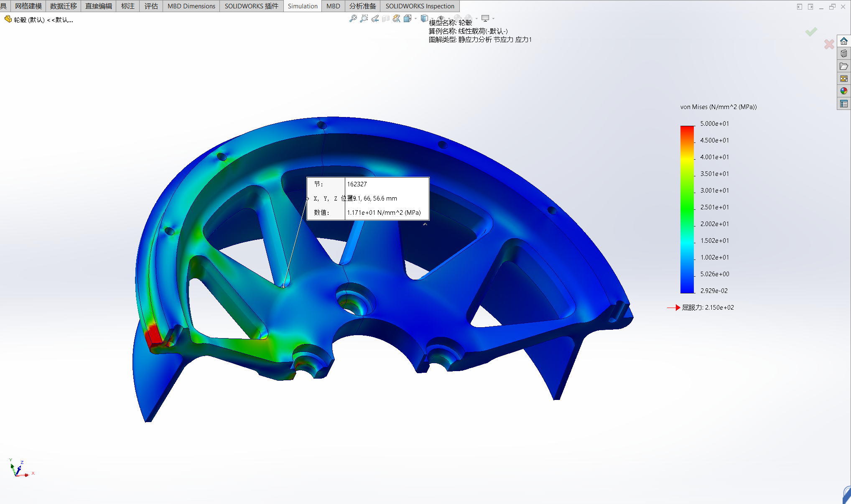
Task: Cancel using the red X corner button
Action: click(829, 44)
